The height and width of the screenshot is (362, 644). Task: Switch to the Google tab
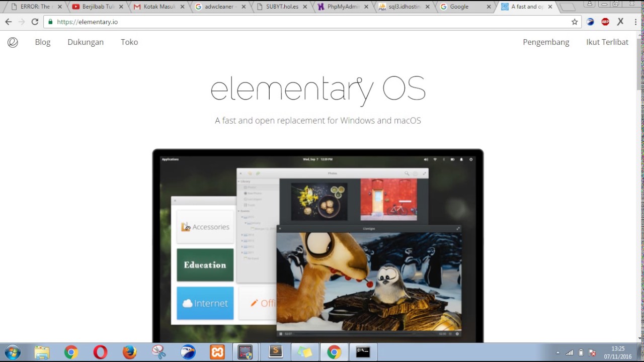(465, 7)
